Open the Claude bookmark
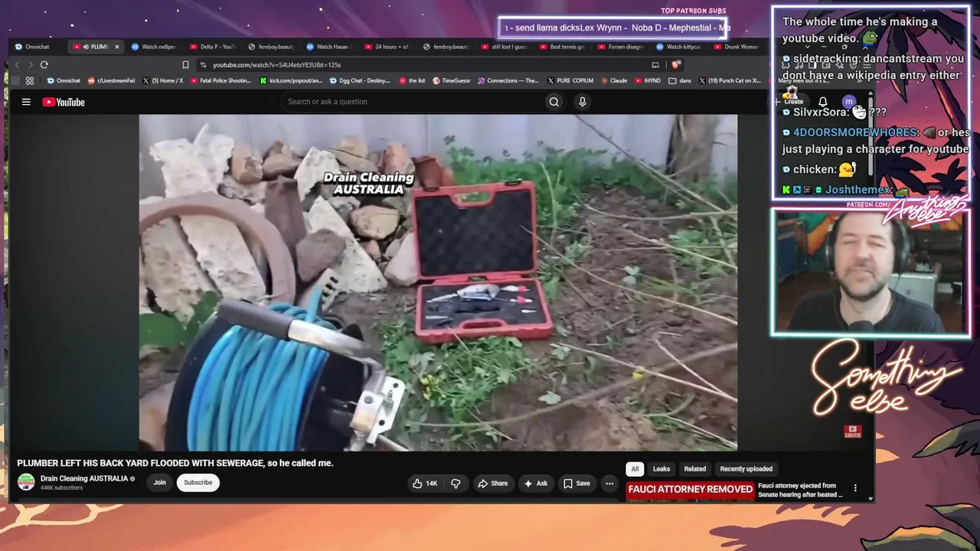Viewport: 980px width, 551px height. coord(614,80)
